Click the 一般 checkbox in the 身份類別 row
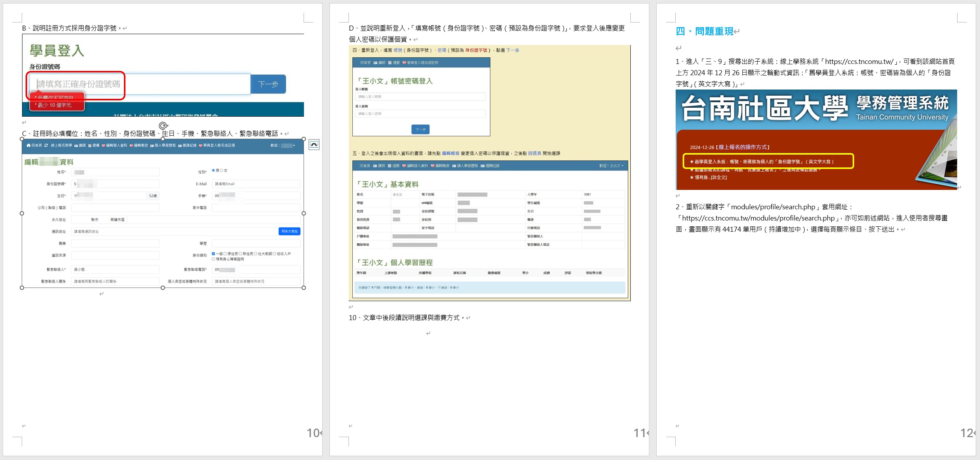Screen dimensions: 980x460 coord(213,254)
